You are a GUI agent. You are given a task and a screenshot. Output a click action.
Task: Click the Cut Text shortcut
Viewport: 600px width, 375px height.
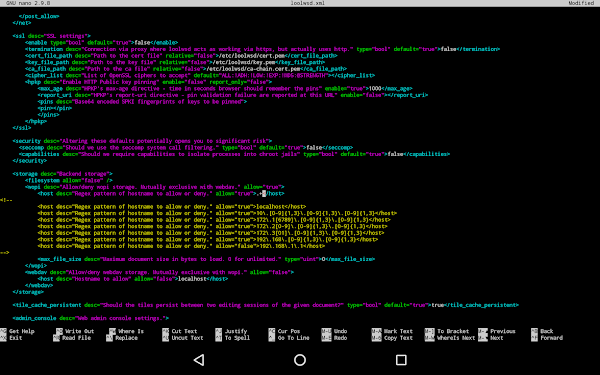coord(179,331)
